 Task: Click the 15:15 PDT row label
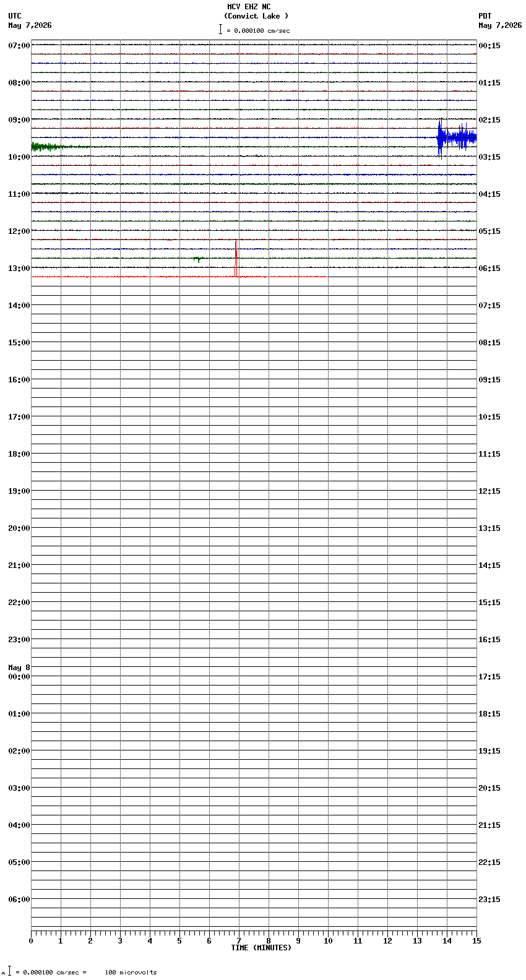489,603
